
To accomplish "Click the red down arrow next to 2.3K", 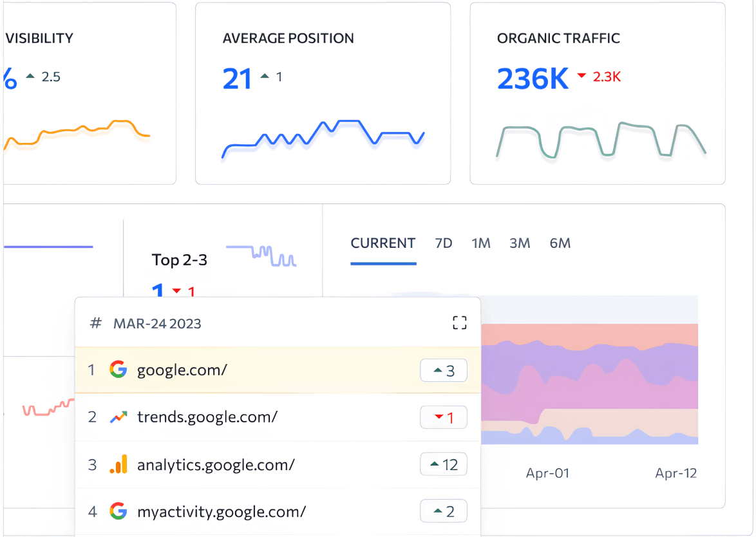I will 581,77.
